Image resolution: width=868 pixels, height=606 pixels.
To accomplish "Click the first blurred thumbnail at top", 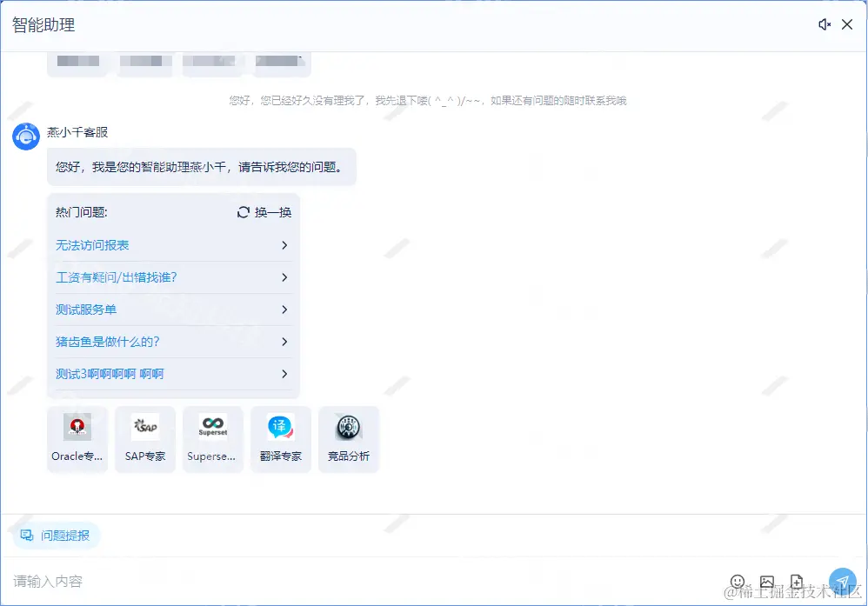I will pyautogui.click(x=77, y=61).
